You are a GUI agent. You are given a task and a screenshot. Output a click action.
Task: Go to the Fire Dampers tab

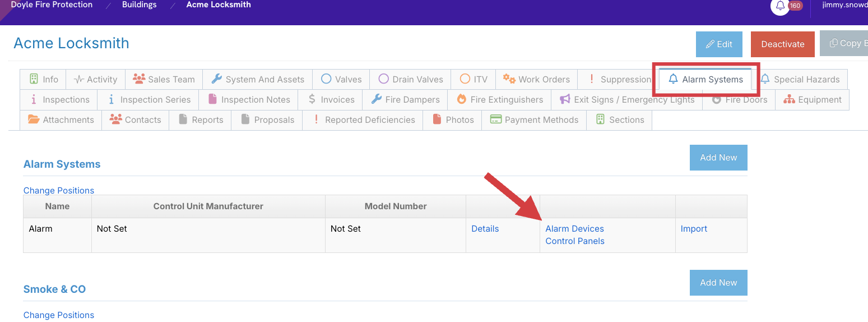(x=405, y=99)
